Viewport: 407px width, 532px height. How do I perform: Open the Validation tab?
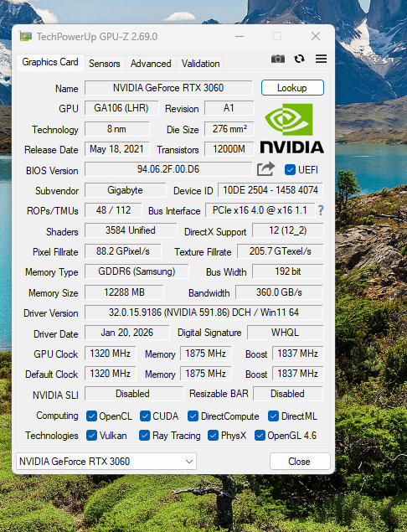point(200,64)
